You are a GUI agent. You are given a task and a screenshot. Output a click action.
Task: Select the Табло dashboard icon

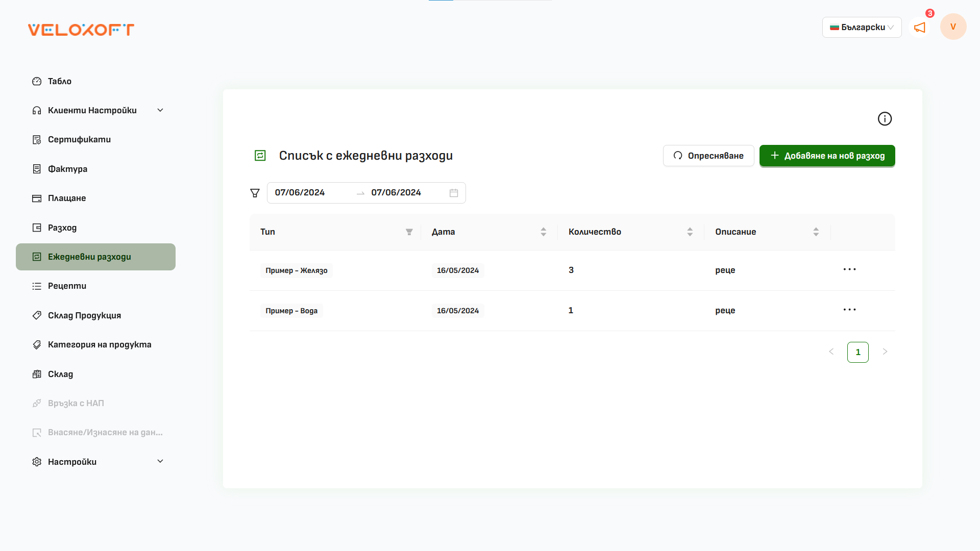click(37, 81)
